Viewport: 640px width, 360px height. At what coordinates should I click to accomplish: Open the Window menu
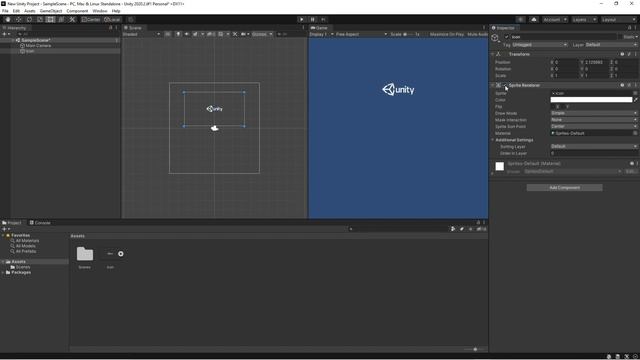(x=100, y=11)
